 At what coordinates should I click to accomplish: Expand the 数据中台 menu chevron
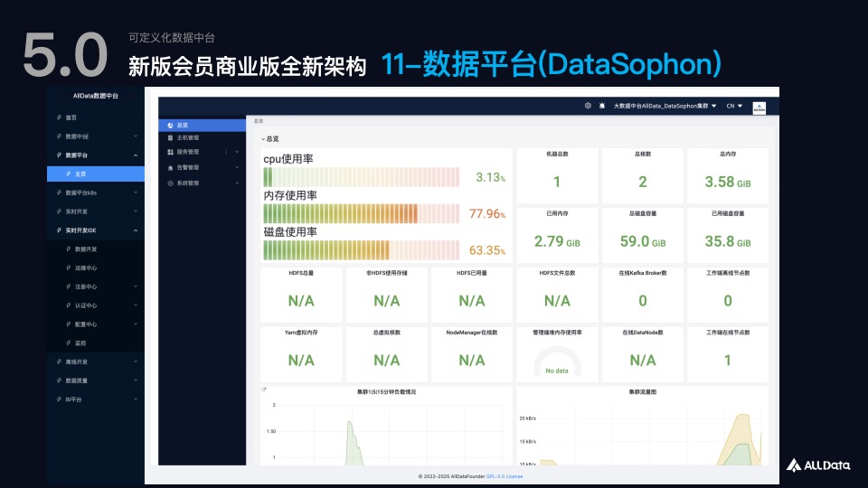(x=136, y=136)
